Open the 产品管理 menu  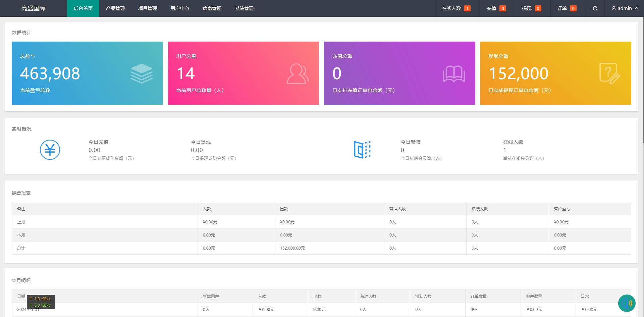click(115, 8)
